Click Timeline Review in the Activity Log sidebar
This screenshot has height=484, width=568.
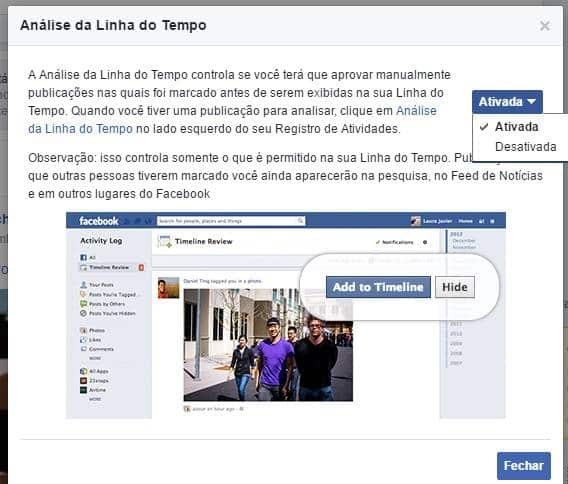109,267
